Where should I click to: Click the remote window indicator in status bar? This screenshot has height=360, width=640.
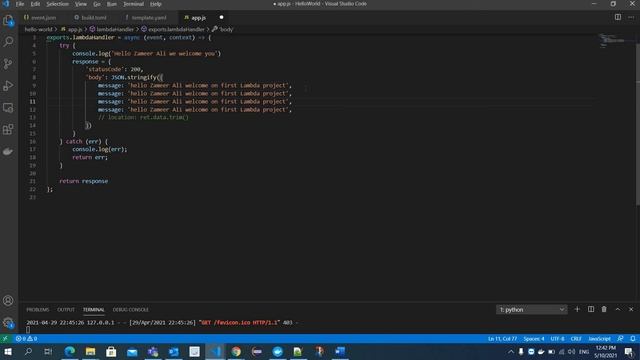tap(5, 339)
